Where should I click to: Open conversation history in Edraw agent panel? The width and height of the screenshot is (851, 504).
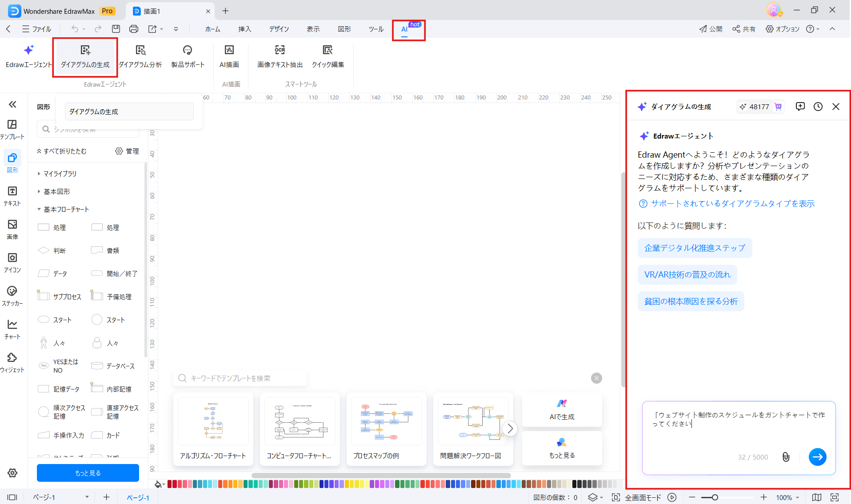pos(818,107)
